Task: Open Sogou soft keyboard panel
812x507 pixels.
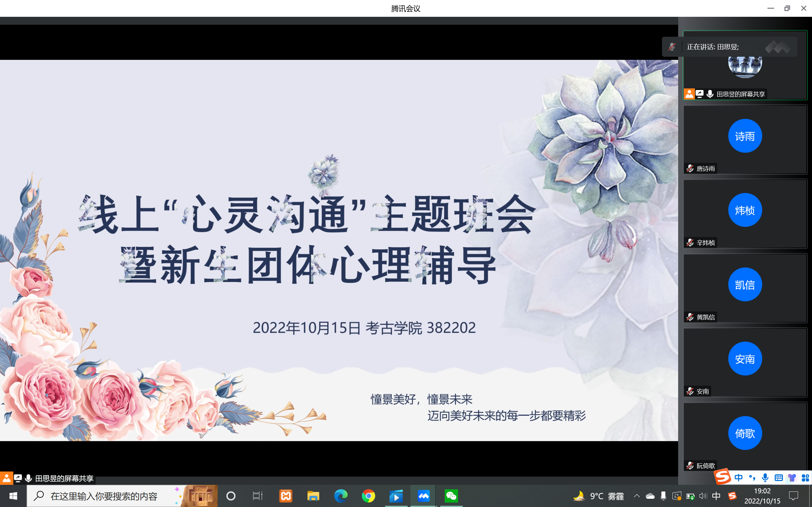Action: [x=778, y=478]
